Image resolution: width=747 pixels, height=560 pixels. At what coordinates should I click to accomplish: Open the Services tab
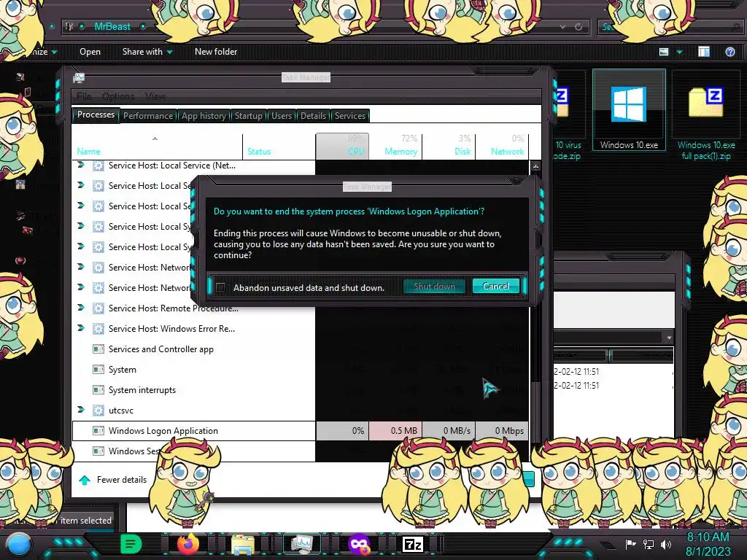(349, 116)
